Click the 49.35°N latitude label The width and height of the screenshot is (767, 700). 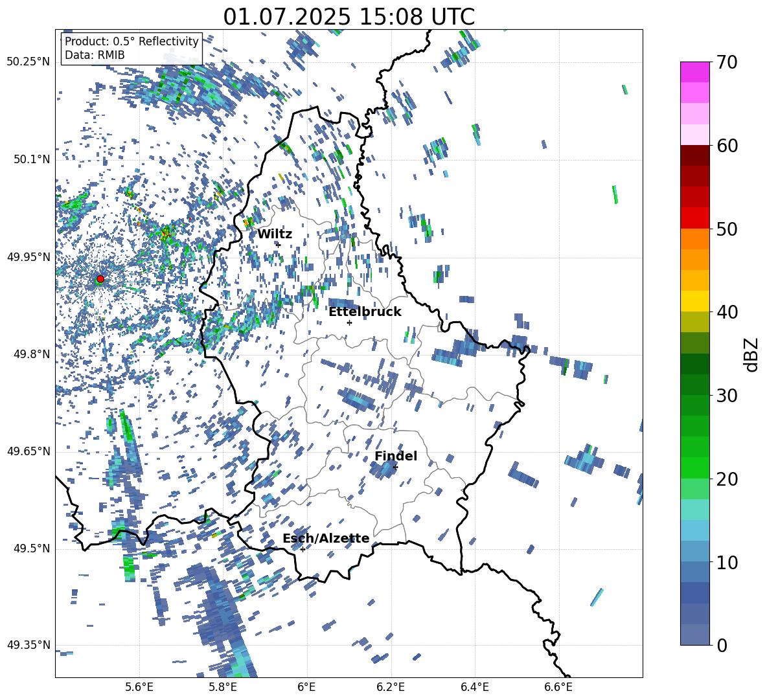(29, 645)
